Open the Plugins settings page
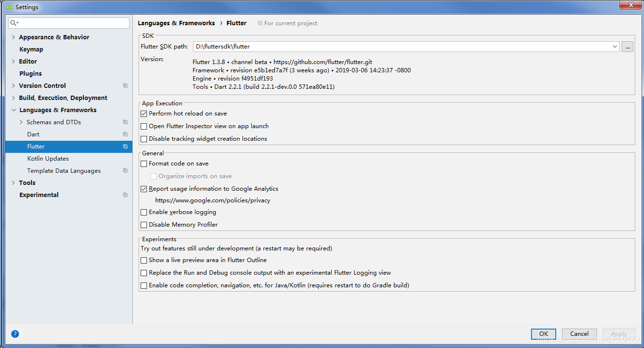This screenshot has width=644, height=348. pos(31,74)
